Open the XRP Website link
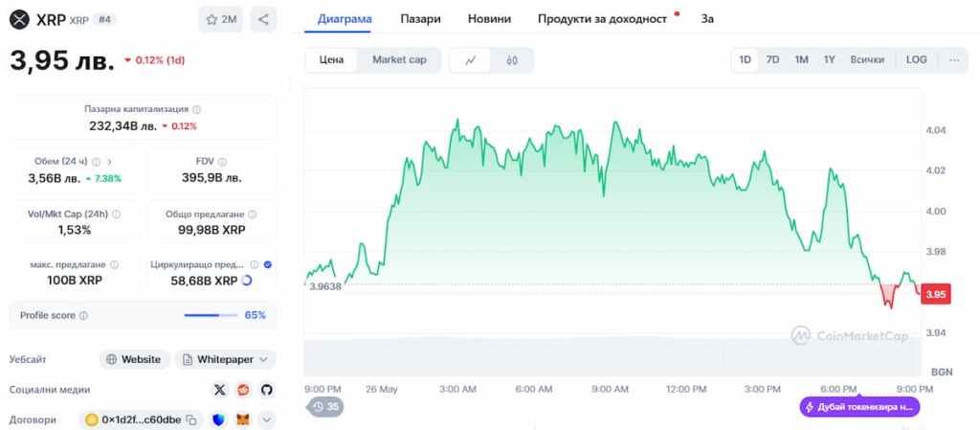 [134, 359]
